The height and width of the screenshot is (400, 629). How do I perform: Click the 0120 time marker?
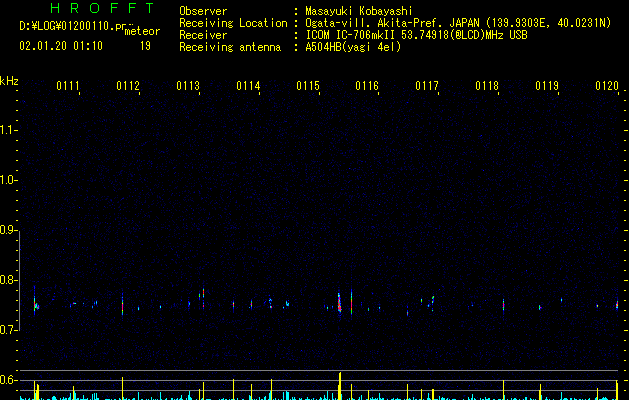(x=607, y=86)
